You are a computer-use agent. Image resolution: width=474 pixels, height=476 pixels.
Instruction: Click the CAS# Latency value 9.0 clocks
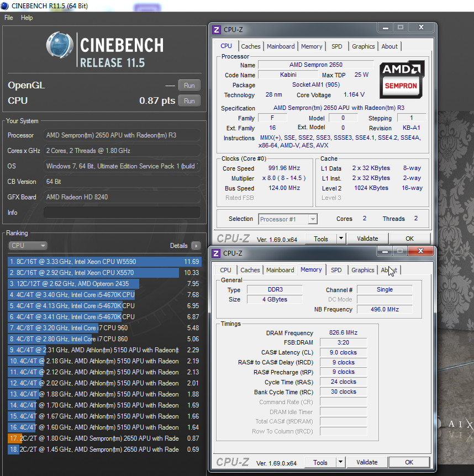[343, 352]
